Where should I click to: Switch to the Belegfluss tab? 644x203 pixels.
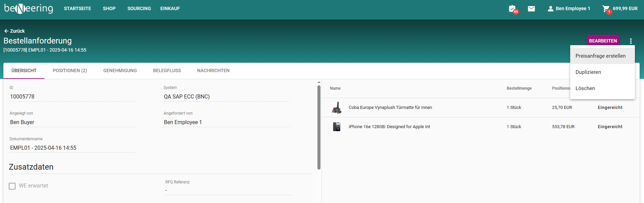pos(167,70)
